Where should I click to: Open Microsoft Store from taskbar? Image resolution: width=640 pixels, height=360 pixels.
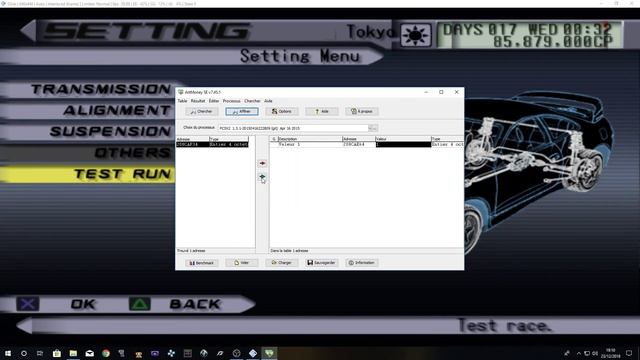point(56,353)
